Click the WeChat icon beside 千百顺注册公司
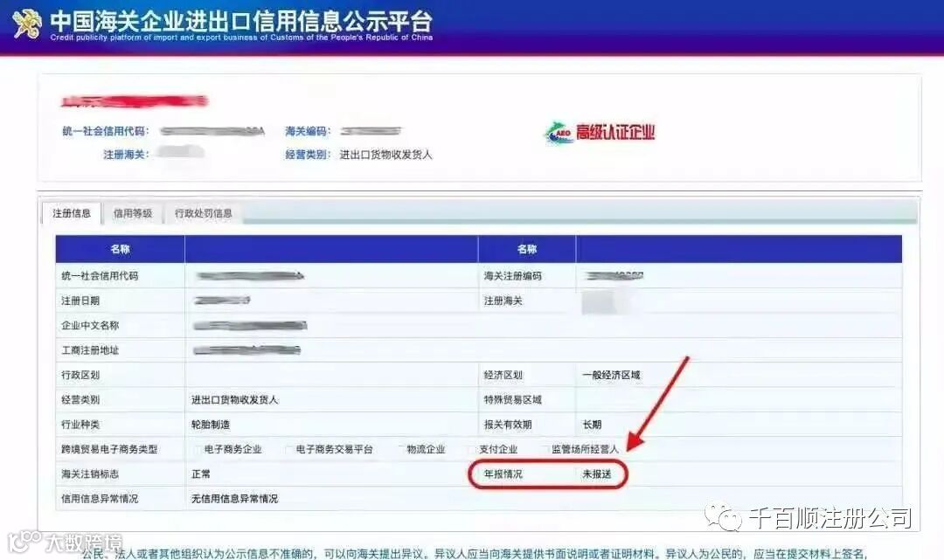Image resolution: width=944 pixels, height=560 pixels. (x=723, y=517)
